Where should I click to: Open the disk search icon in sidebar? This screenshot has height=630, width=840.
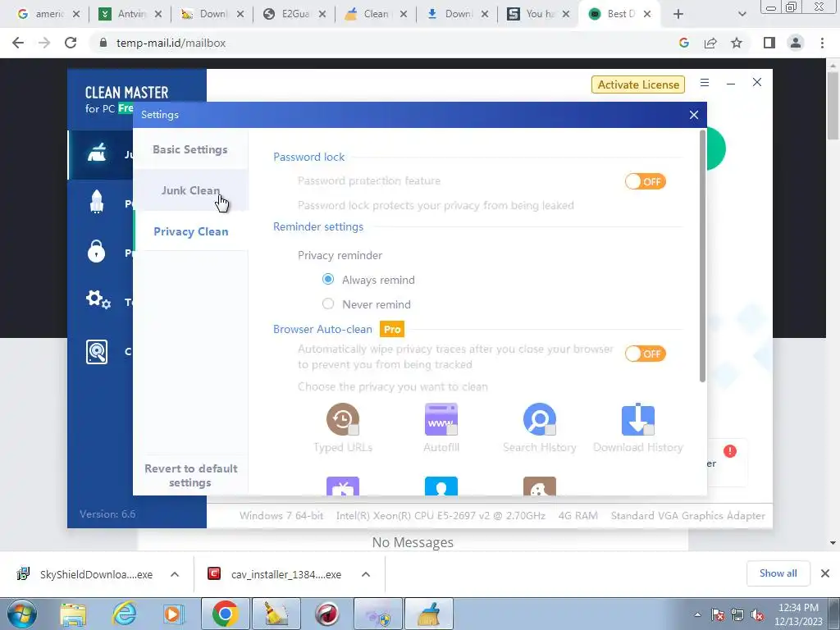[97, 352]
